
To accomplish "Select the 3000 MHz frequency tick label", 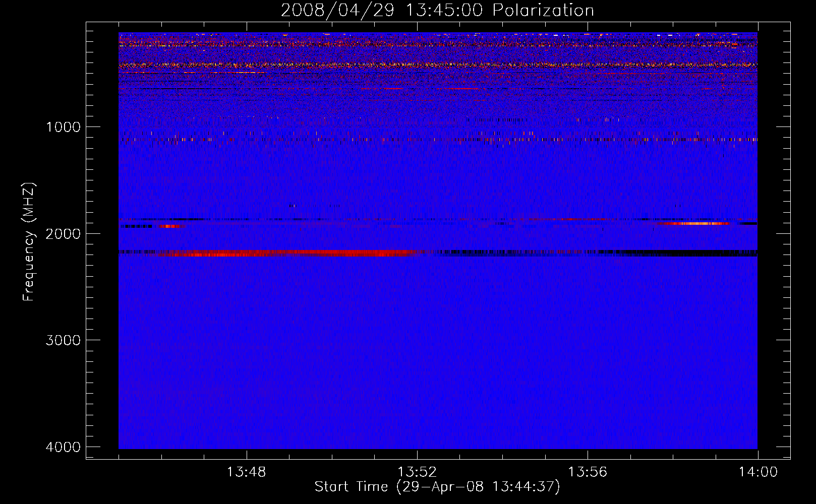I will (x=63, y=340).
